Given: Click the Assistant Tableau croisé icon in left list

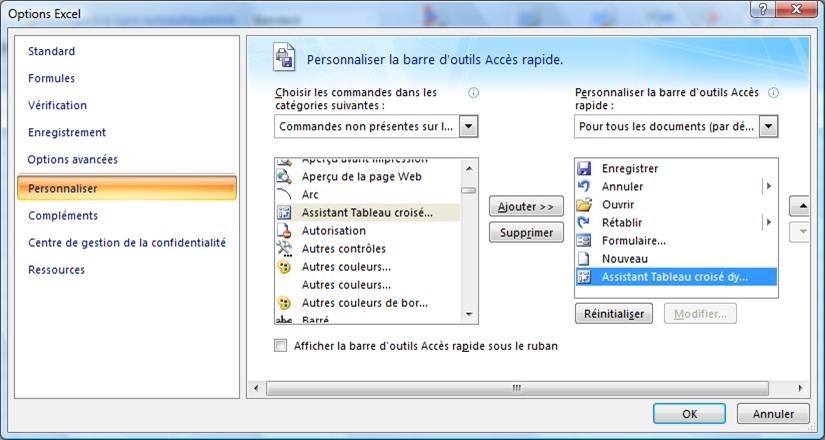Looking at the screenshot, I should (284, 213).
